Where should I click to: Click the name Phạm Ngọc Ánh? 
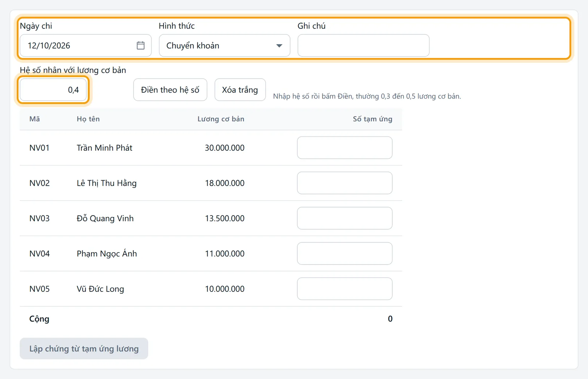107,254
